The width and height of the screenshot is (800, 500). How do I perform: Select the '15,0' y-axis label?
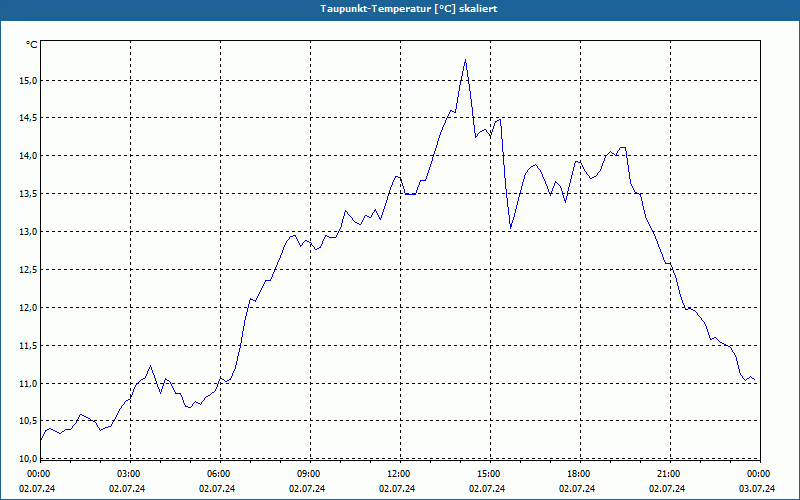pos(29,81)
